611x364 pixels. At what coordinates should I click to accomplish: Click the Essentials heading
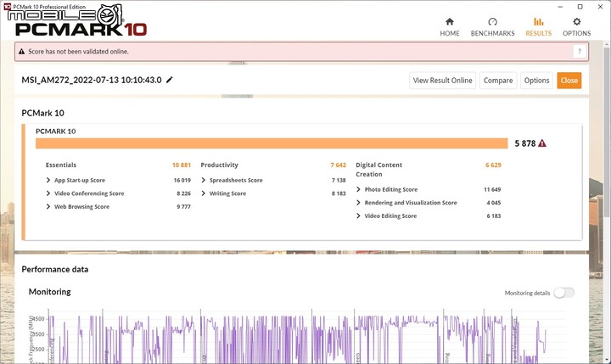pos(61,165)
